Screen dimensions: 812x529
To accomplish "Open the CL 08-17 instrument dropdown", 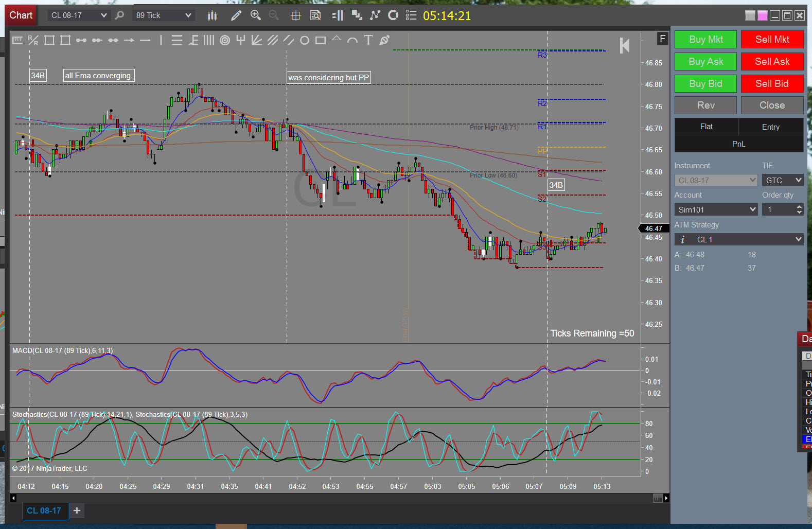I will click(79, 15).
